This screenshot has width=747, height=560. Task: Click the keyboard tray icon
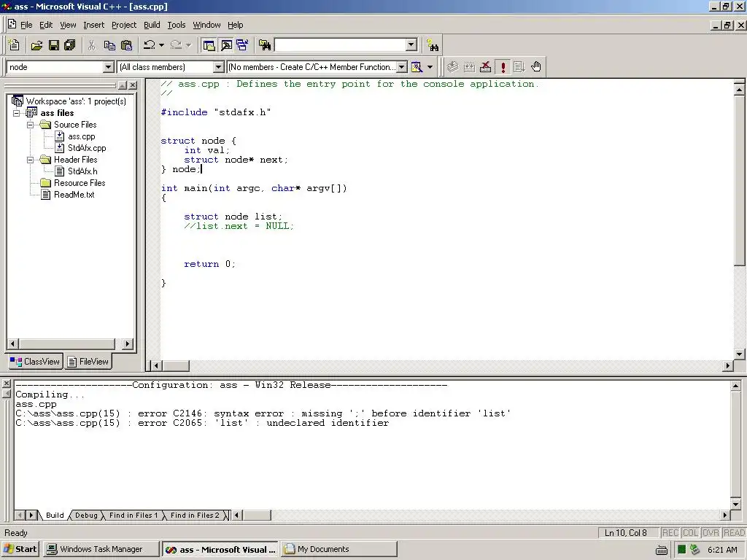(662, 550)
